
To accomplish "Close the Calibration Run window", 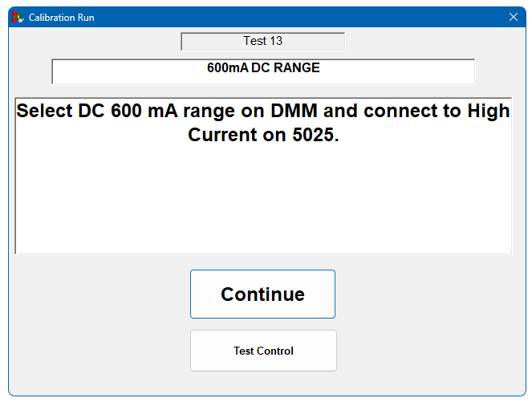I will [x=514, y=17].
